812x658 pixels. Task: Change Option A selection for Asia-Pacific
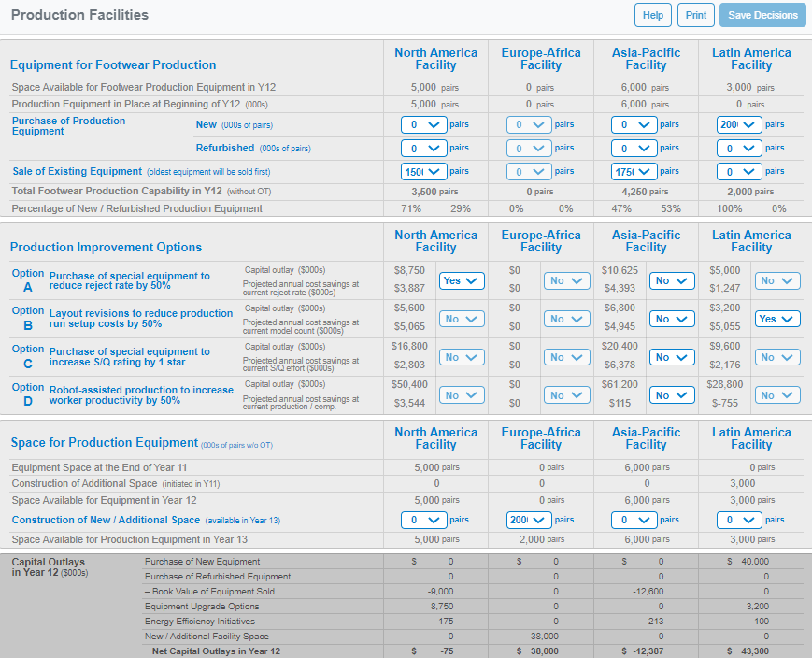click(x=672, y=280)
